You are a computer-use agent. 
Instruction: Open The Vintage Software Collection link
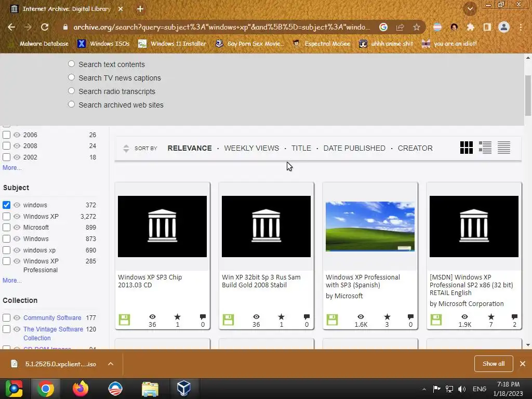[54, 334]
